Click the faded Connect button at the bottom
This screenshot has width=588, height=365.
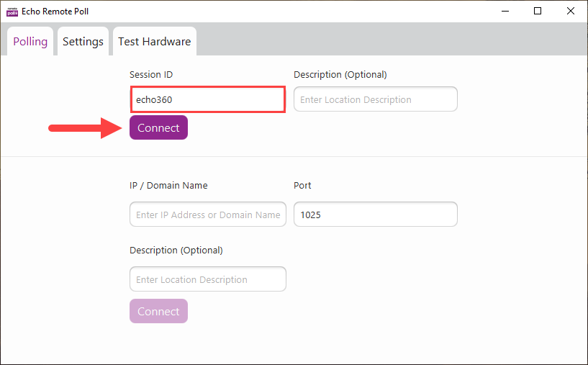(158, 311)
